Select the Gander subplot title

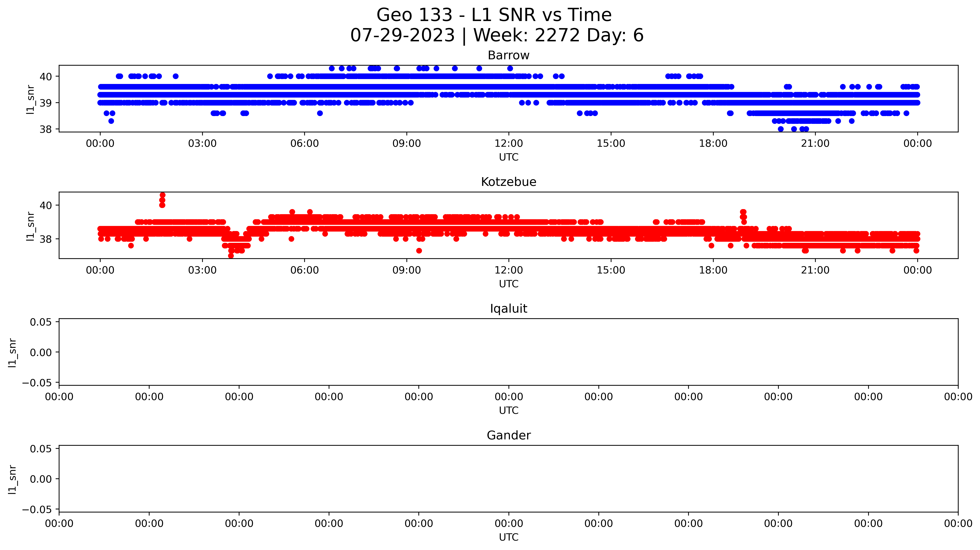click(x=508, y=435)
